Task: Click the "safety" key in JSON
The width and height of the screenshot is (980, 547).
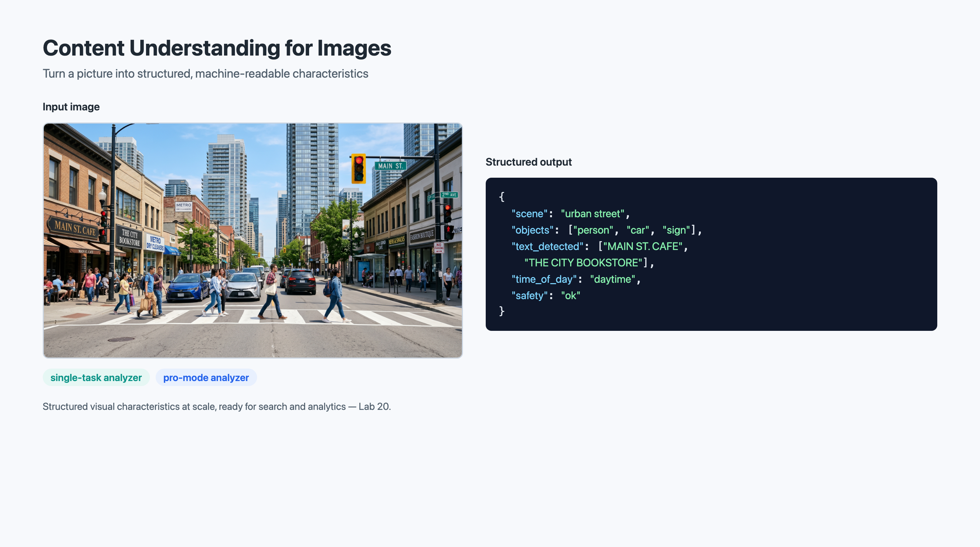Action: [530, 296]
